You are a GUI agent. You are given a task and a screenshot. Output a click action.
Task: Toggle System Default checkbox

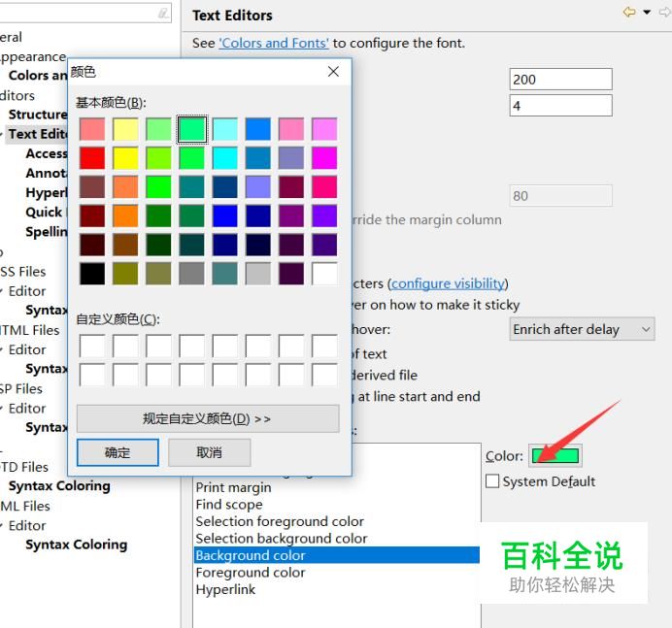click(x=492, y=481)
